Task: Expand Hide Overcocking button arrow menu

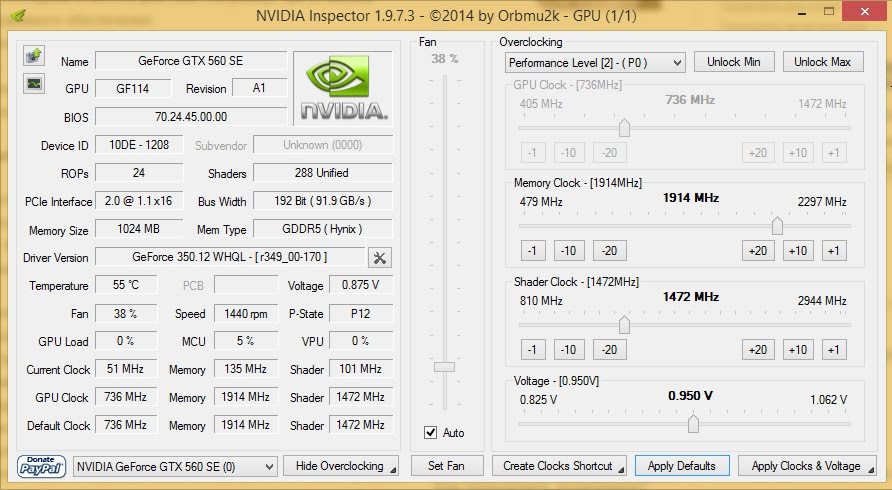Action: 393,471
